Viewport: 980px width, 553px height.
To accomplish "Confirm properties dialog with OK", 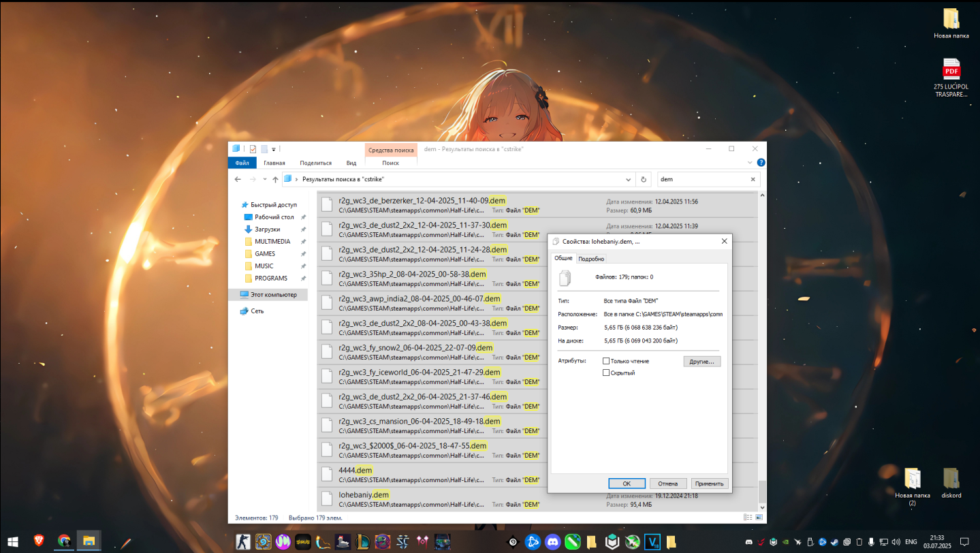I will 627,484.
